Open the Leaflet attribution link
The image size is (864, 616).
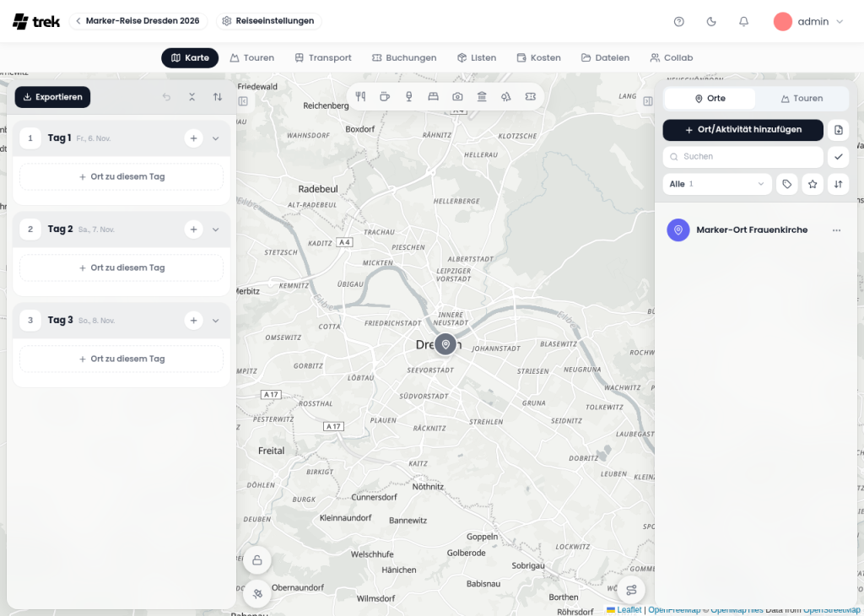pyautogui.click(x=624, y=610)
